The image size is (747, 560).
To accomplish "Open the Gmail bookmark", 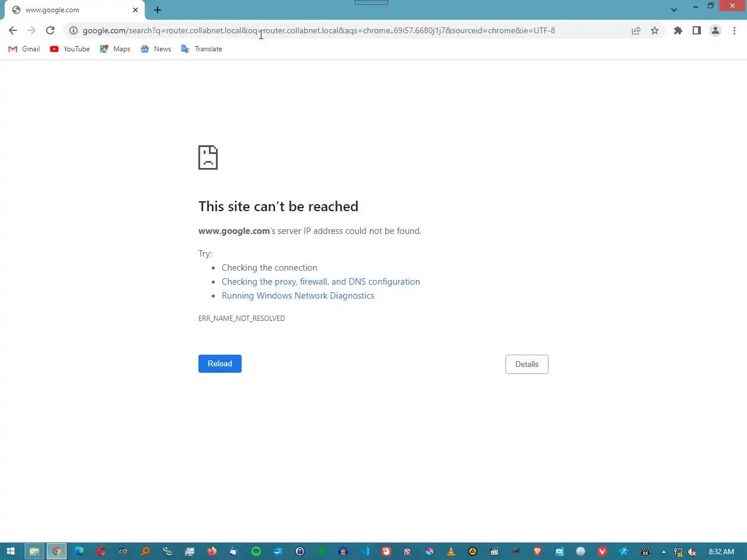I will (25, 49).
